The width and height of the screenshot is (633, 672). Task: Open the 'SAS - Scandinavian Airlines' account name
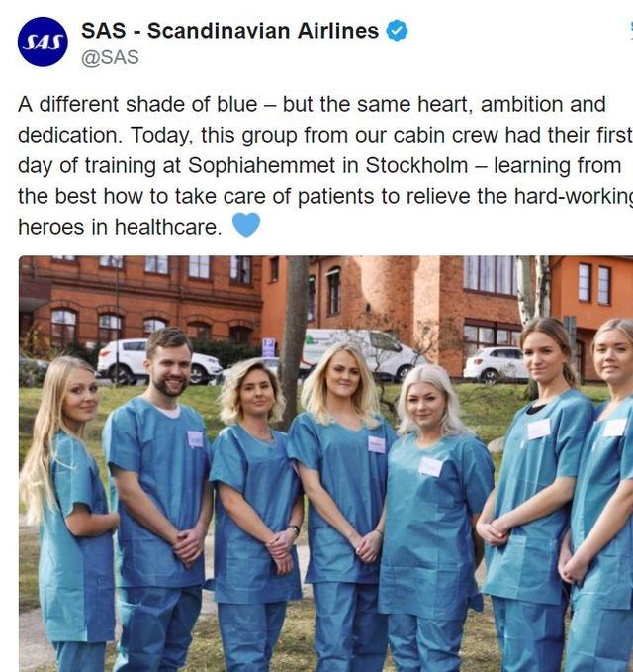[230, 31]
